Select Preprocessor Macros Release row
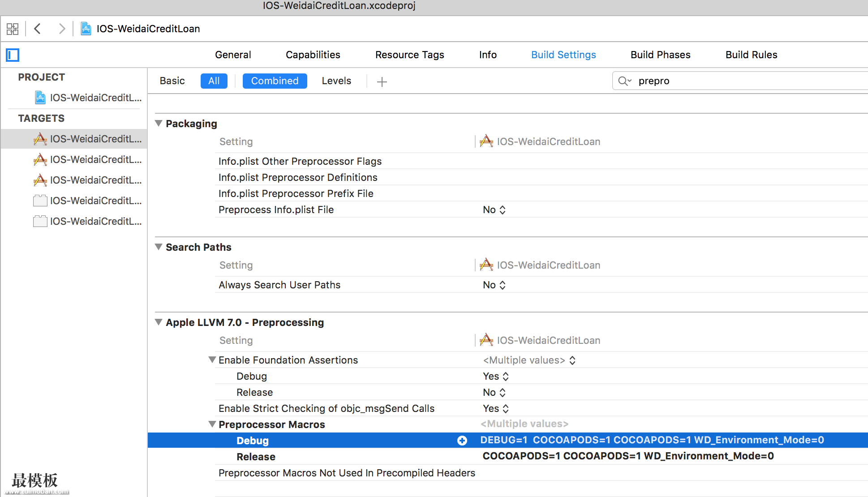Viewport: 868px width, 497px height. pyautogui.click(x=256, y=457)
